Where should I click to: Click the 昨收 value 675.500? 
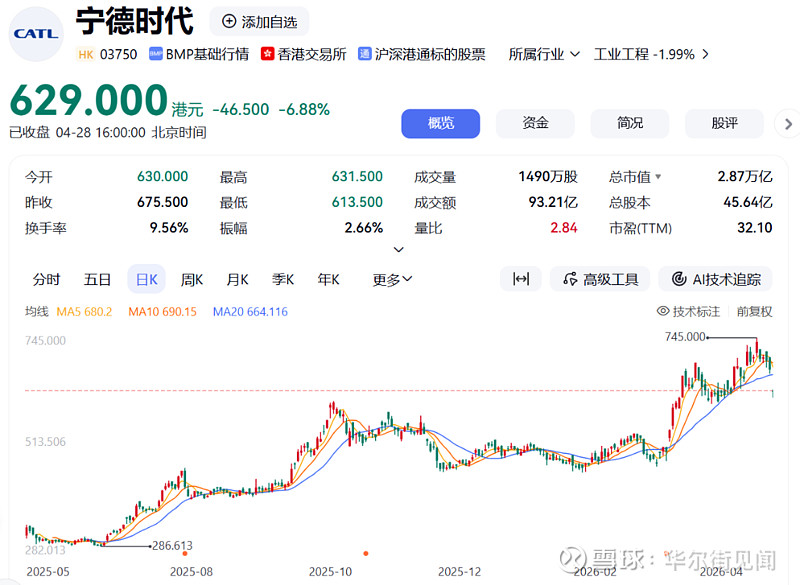point(162,202)
